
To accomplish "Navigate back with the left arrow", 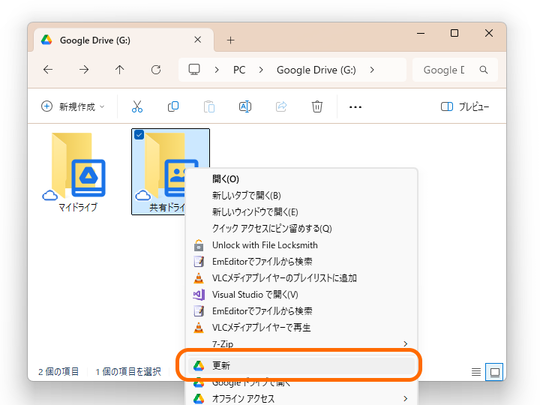I will tap(48, 70).
